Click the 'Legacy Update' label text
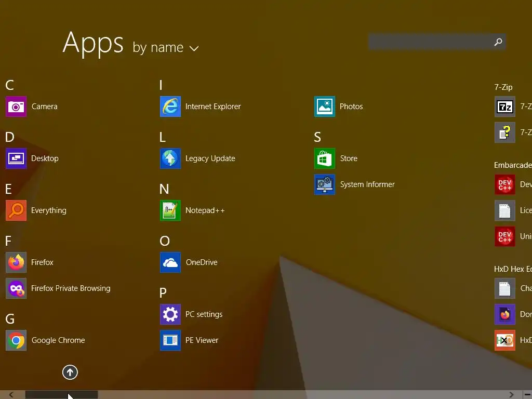Viewport: 532px width, 399px height. [x=210, y=158]
